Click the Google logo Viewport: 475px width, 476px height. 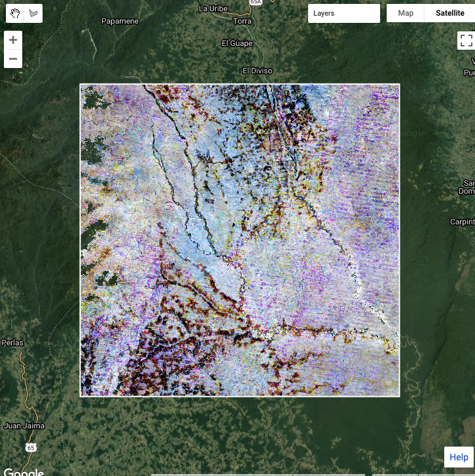point(22,471)
